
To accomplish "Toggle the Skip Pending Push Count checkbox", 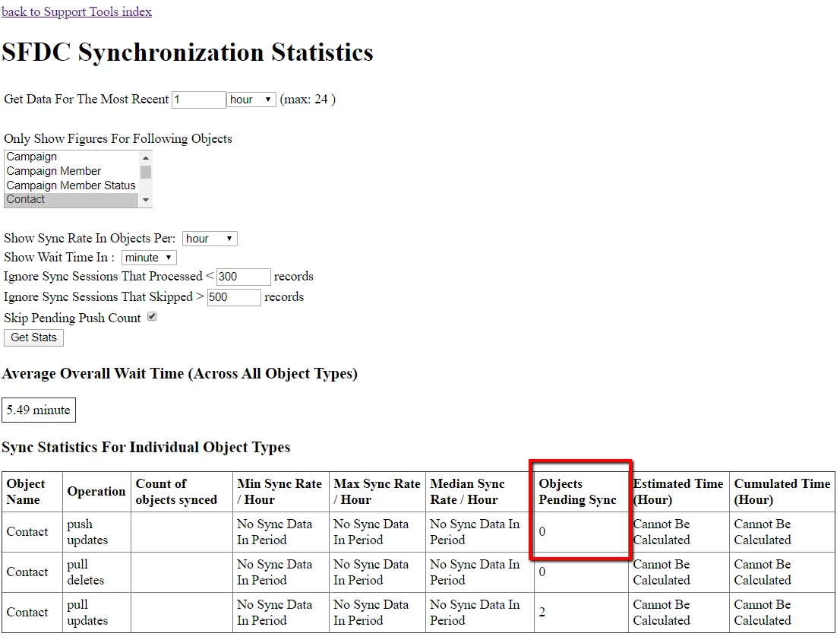I will [x=152, y=317].
